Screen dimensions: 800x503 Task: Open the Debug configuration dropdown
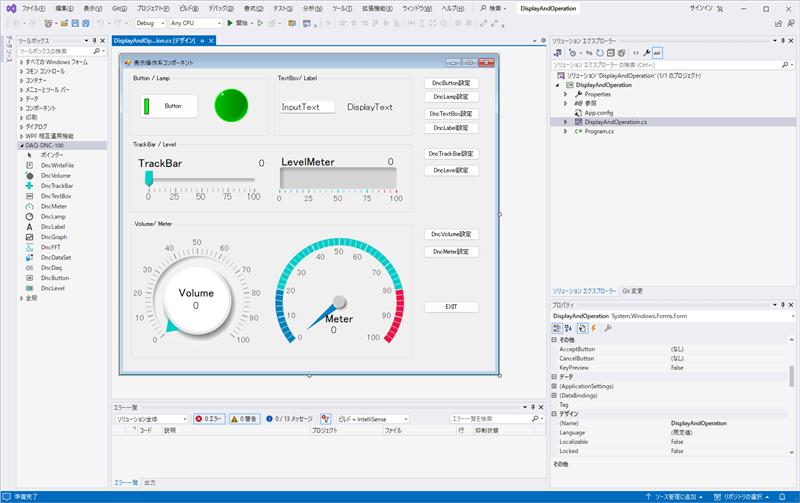[x=150, y=22]
